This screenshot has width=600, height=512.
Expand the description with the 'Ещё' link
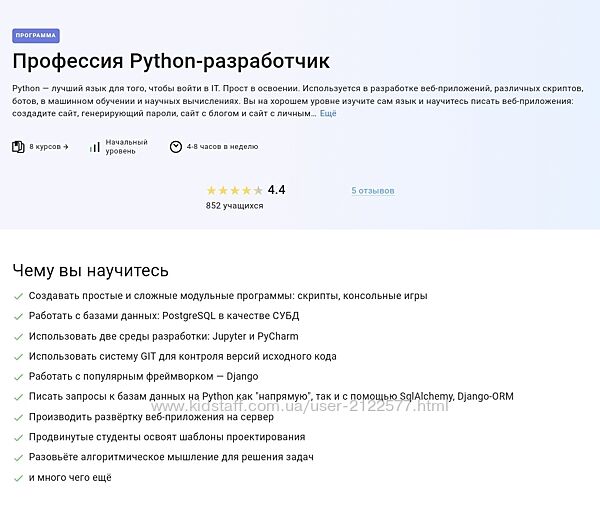click(x=328, y=114)
